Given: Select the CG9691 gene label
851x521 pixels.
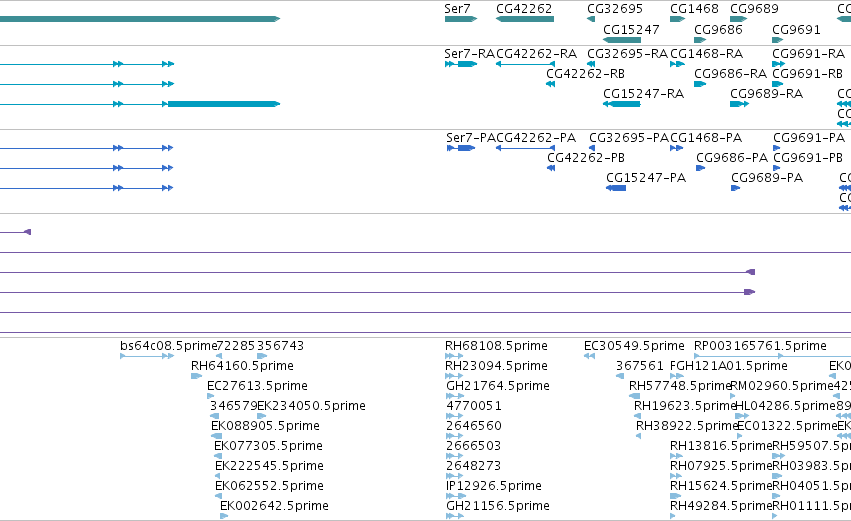Looking at the screenshot, I should (796, 29).
